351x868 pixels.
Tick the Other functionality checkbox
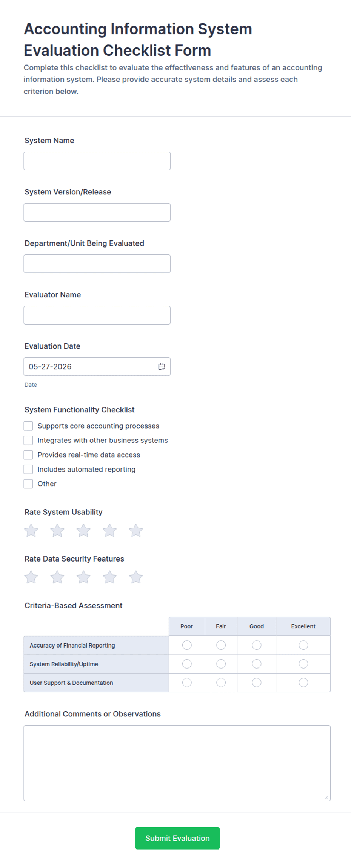point(28,484)
